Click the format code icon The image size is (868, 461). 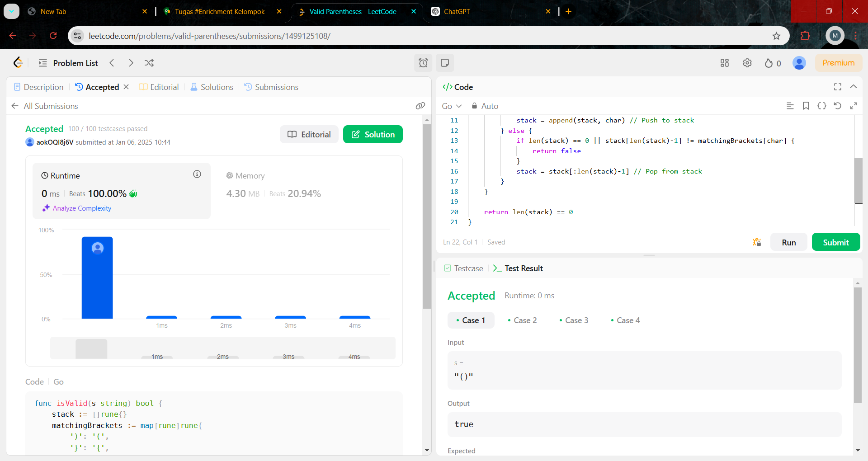point(790,106)
